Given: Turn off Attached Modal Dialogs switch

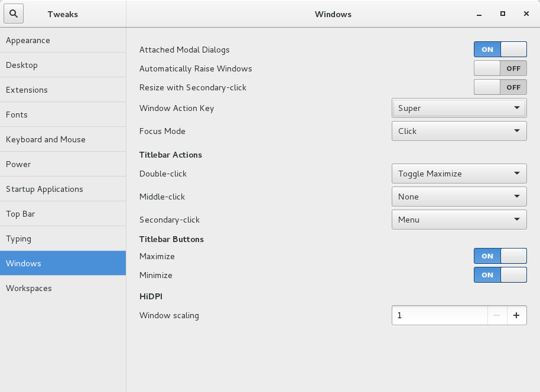Looking at the screenshot, I should [x=500, y=50].
